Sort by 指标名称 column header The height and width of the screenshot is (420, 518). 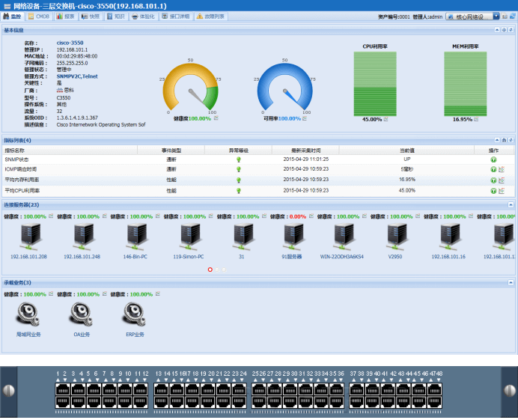pyautogui.click(x=70, y=150)
